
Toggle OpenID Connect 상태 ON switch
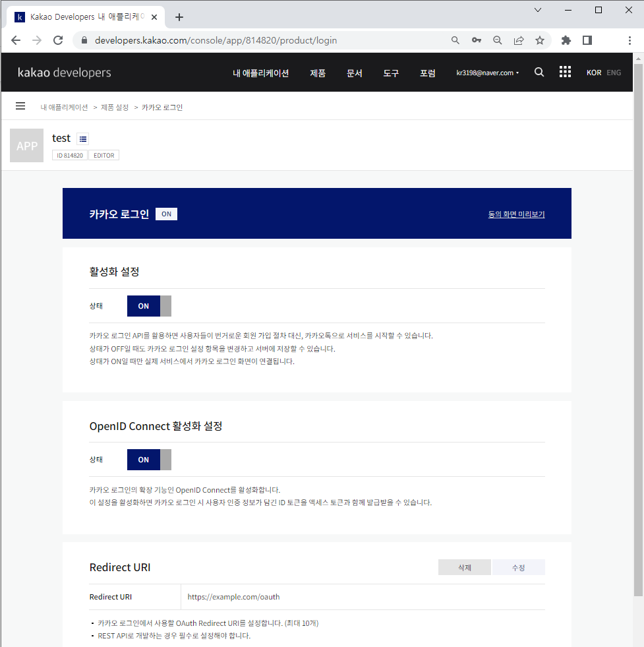[x=149, y=459]
